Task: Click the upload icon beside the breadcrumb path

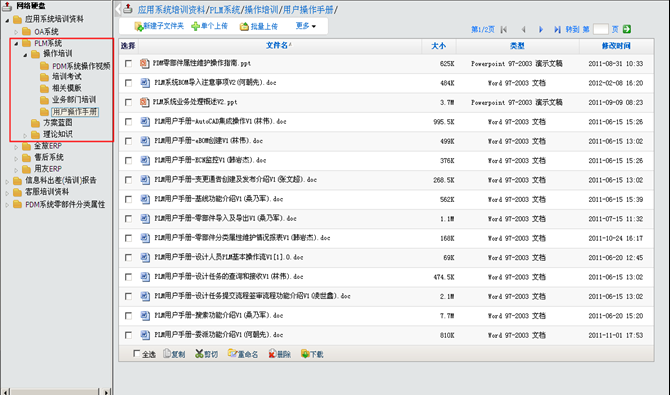Action: (128, 9)
